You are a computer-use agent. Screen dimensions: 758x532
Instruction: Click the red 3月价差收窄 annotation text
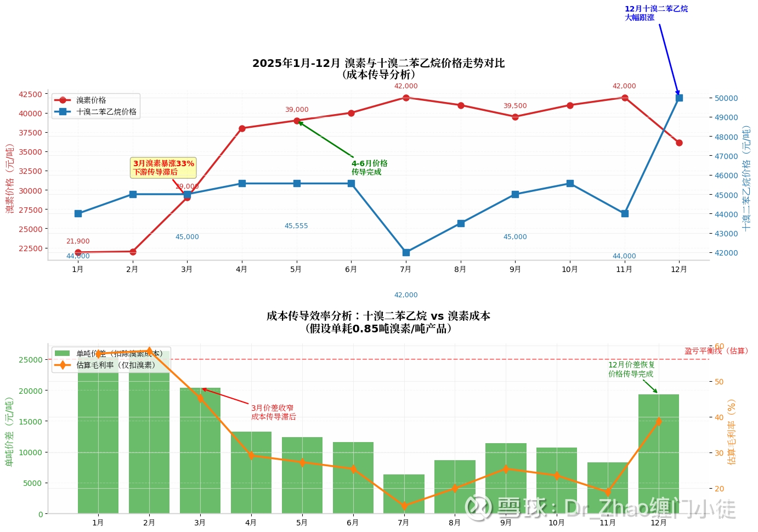coord(273,412)
